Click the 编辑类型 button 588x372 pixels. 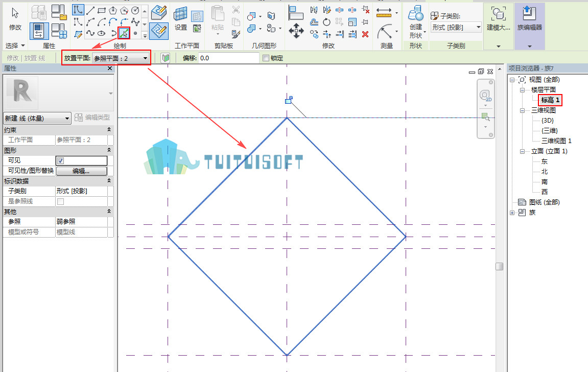click(92, 118)
